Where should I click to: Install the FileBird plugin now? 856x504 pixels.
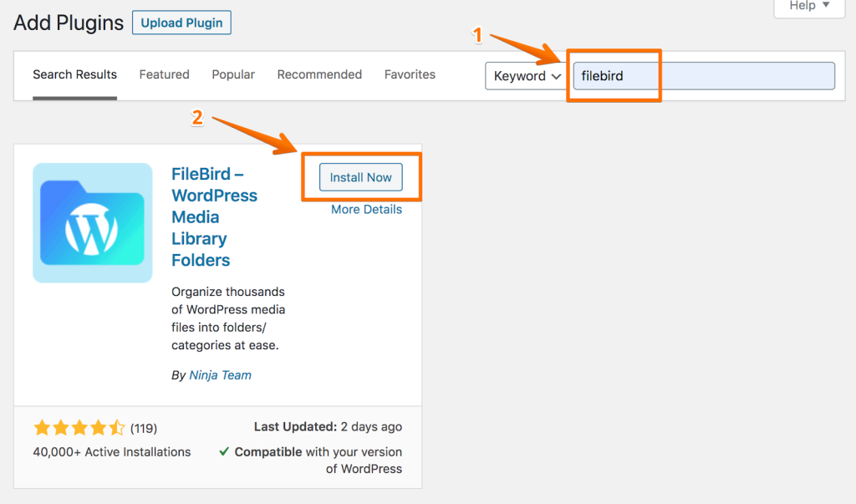(x=361, y=177)
